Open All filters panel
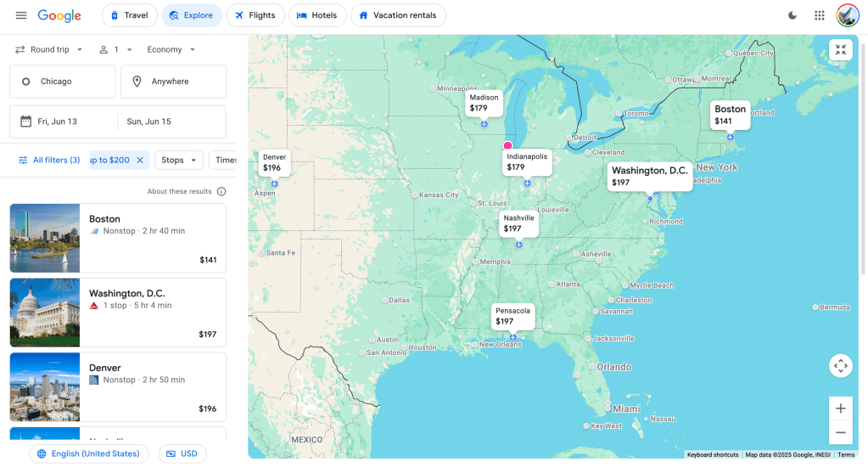Screen dimensions: 868x468 tap(49, 160)
